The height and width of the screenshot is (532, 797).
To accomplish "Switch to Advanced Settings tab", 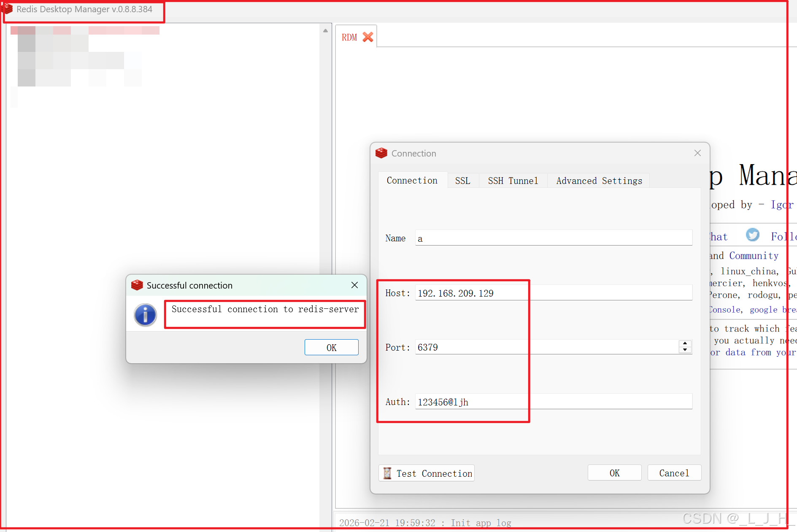I will [599, 181].
